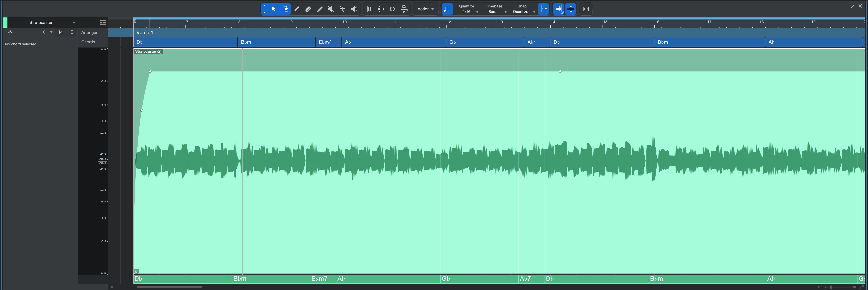Click the track color swatch beside Stratocaster

[5, 23]
